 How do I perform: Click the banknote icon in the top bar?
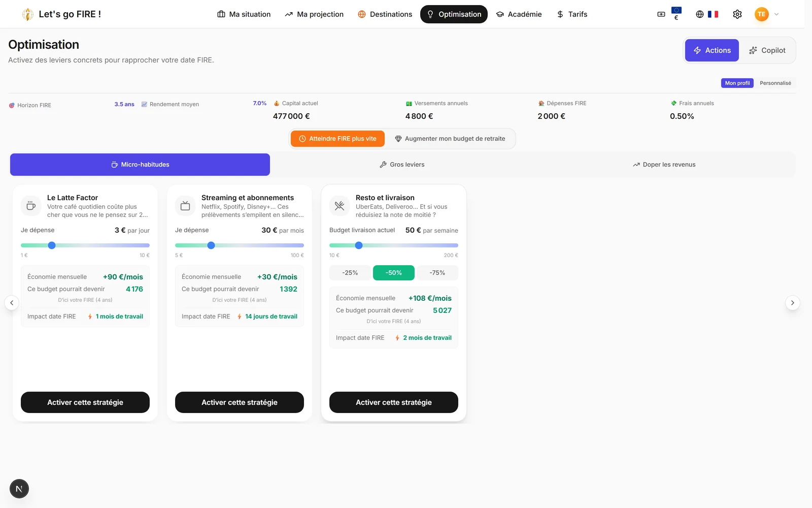(661, 14)
